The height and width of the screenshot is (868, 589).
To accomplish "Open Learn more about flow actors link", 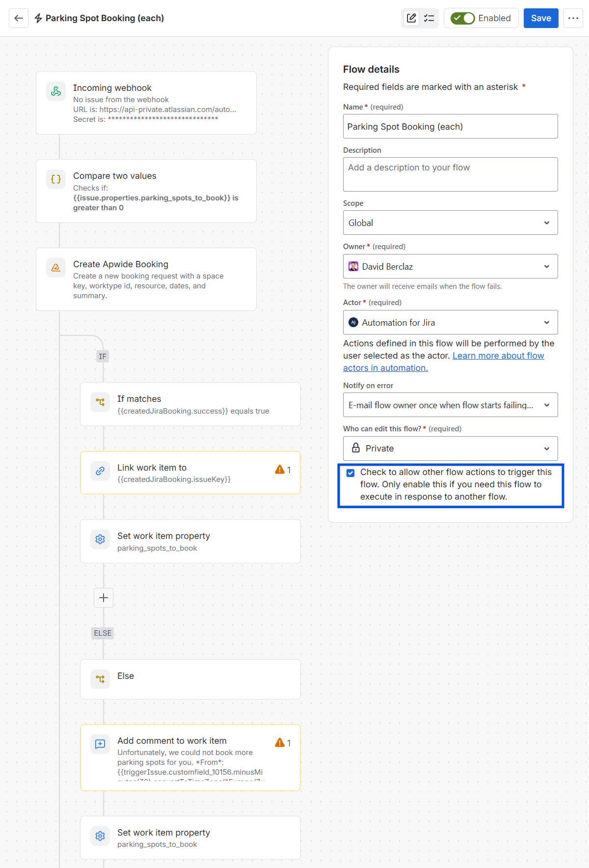I will (x=444, y=362).
